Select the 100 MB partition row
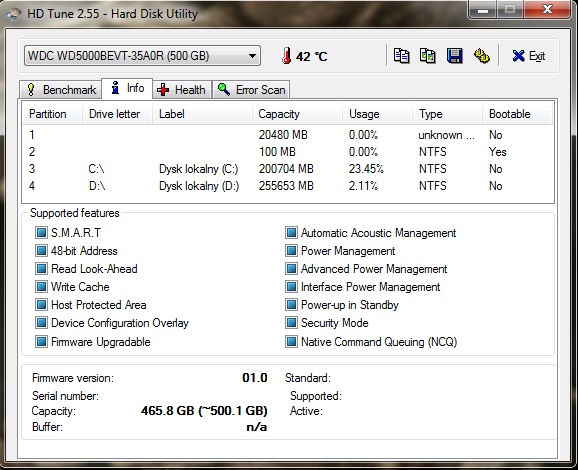Image resolution: width=578 pixels, height=470 pixels. tap(288, 152)
